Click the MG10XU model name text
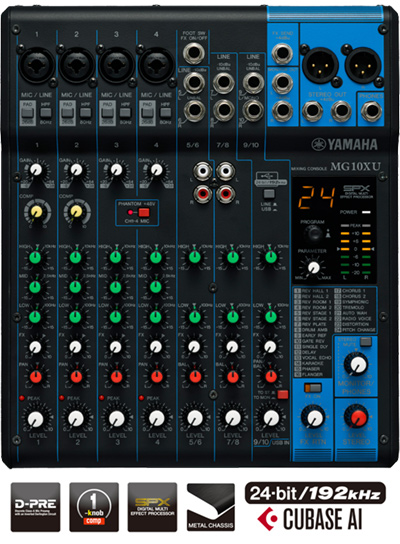 (355, 167)
